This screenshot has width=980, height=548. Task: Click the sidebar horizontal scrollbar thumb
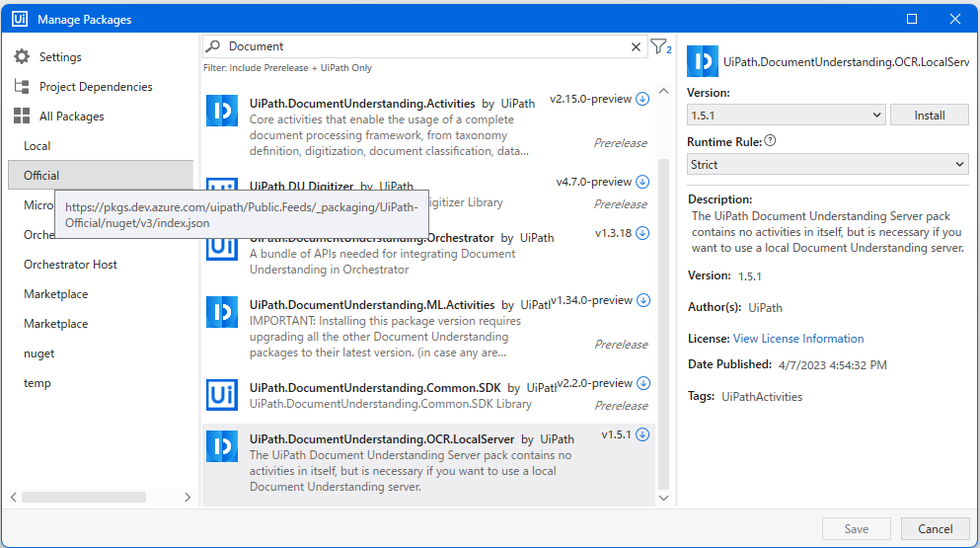coord(84,497)
